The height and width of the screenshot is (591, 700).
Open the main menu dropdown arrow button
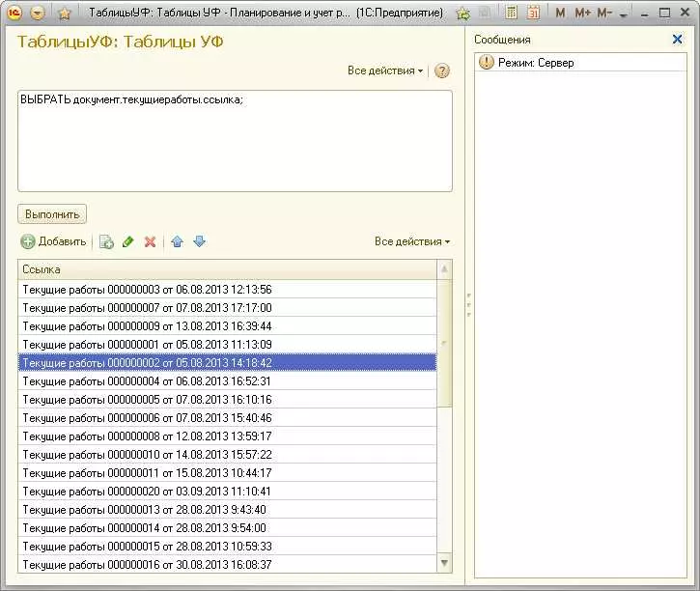click(x=38, y=14)
